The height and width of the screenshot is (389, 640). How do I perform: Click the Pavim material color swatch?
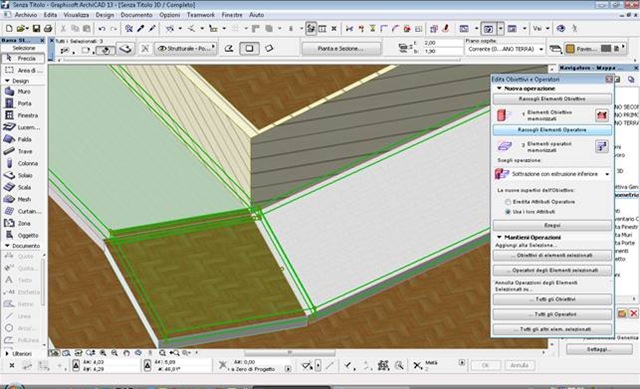click(570, 49)
